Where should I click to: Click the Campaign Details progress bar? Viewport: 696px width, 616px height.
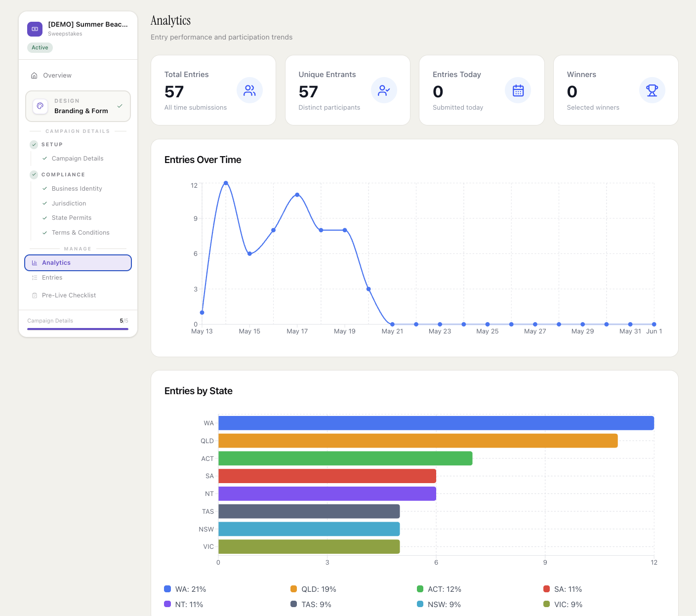[x=78, y=329]
